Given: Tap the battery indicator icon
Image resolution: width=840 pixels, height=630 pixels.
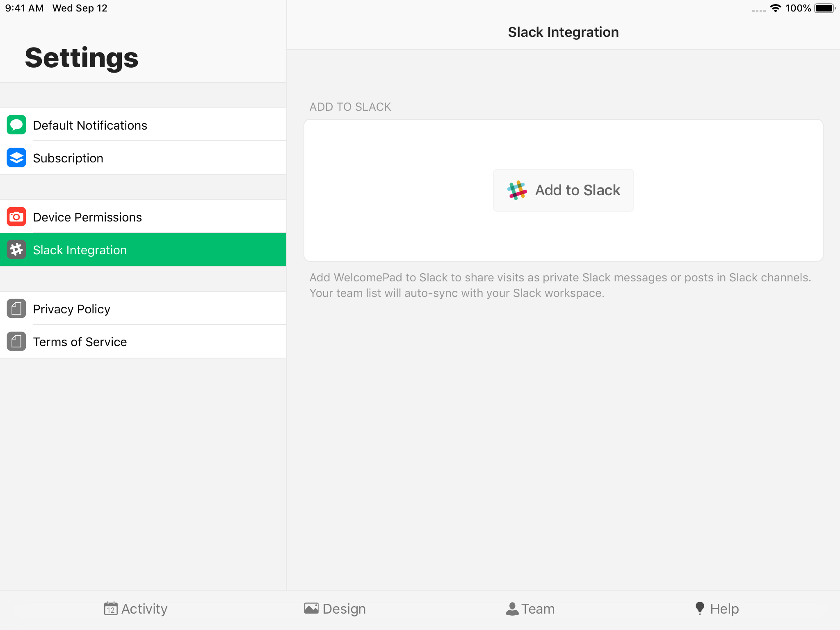Looking at the screenshot, I should tap(825, 8).
